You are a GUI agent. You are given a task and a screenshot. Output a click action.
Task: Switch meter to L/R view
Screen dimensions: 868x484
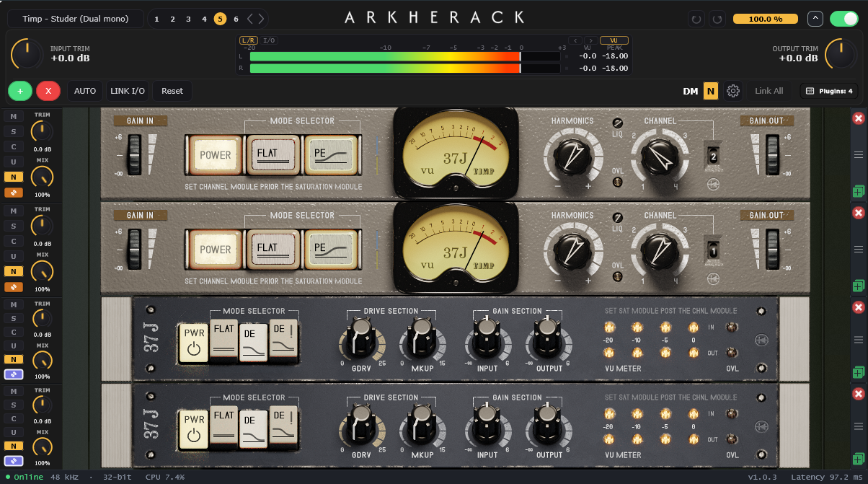click(248, 40)
